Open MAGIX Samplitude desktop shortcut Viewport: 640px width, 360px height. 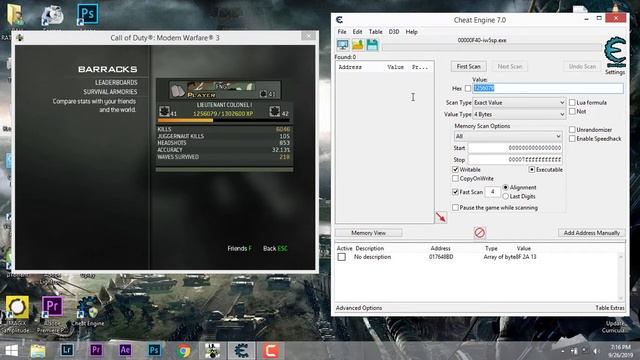(x=17, y=308)
